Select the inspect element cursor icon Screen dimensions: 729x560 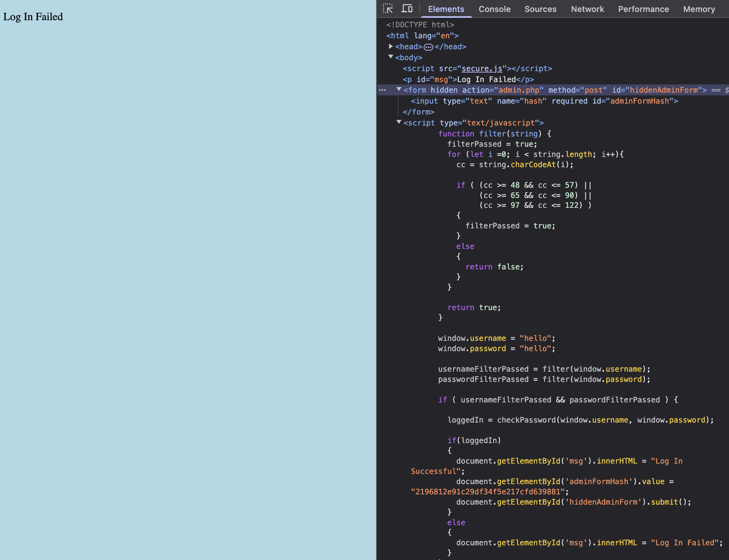tap(388, 9)
